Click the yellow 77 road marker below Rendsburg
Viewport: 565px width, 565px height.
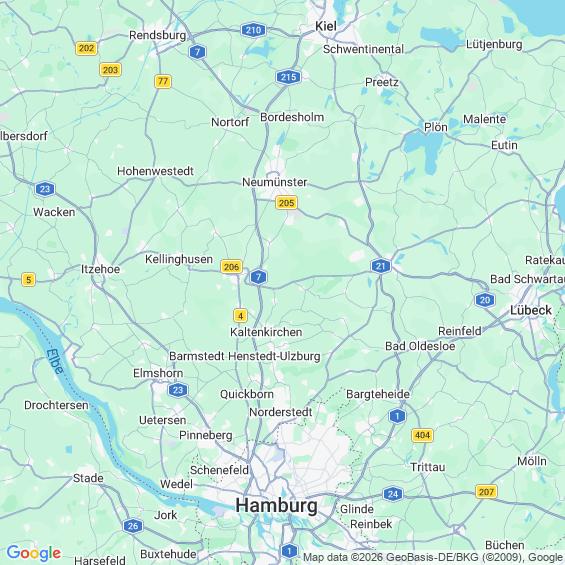pyautogui.click(x=163, y=81)
